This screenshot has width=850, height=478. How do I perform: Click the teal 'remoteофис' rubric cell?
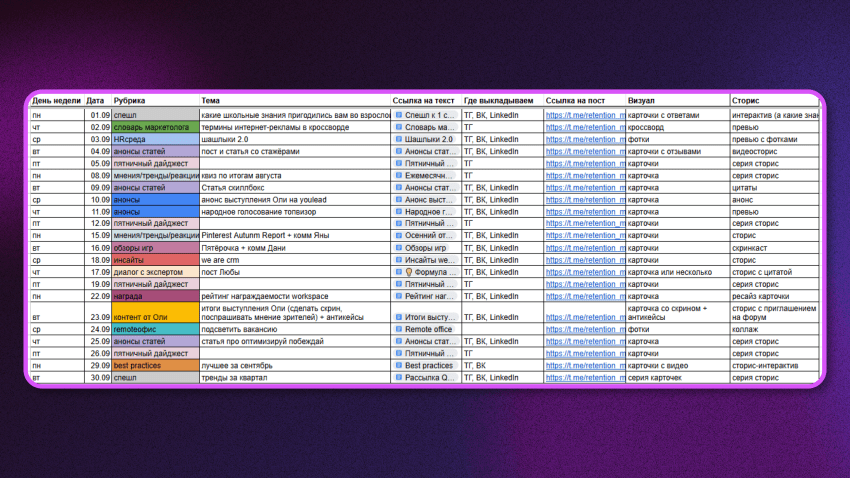click(156, 330)
